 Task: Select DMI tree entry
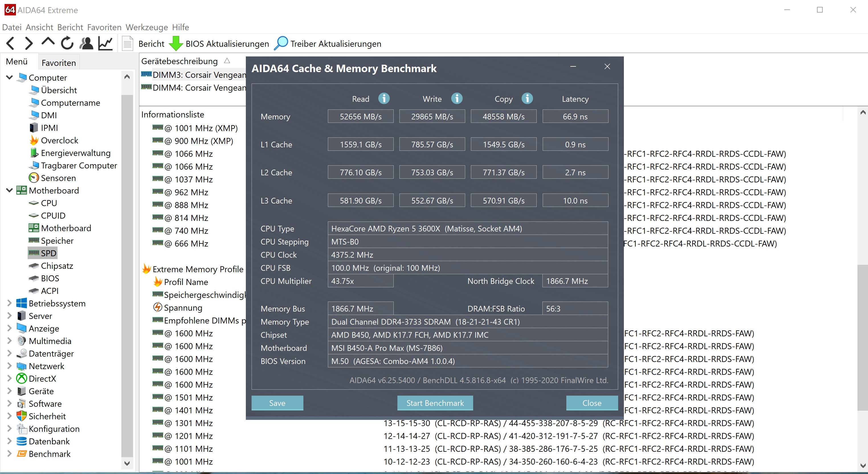(x=43, y=115)
